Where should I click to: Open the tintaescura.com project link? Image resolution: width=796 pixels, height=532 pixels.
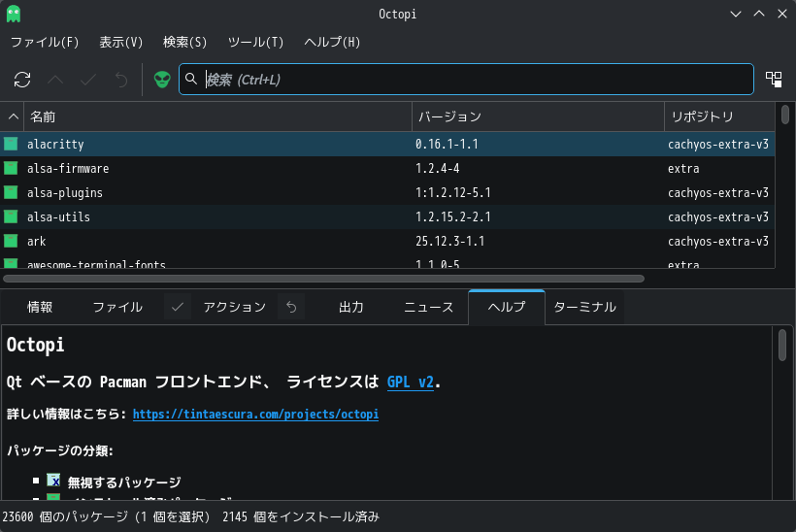point(255,414)
